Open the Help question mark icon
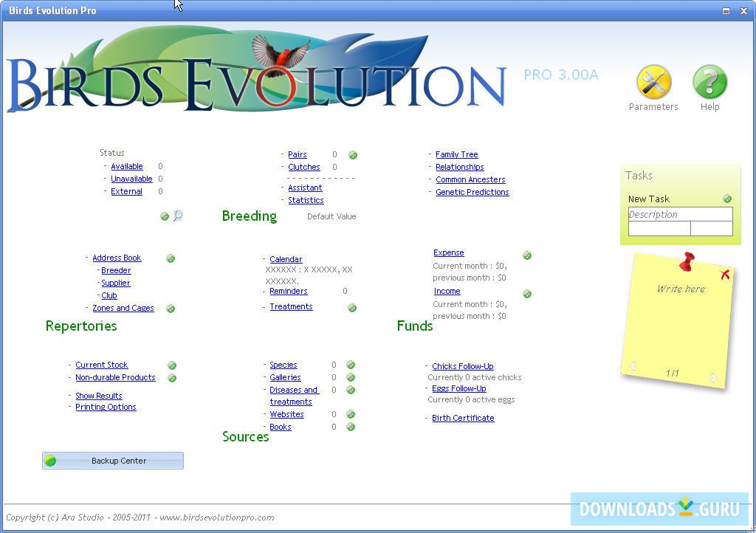 [709, 82]
